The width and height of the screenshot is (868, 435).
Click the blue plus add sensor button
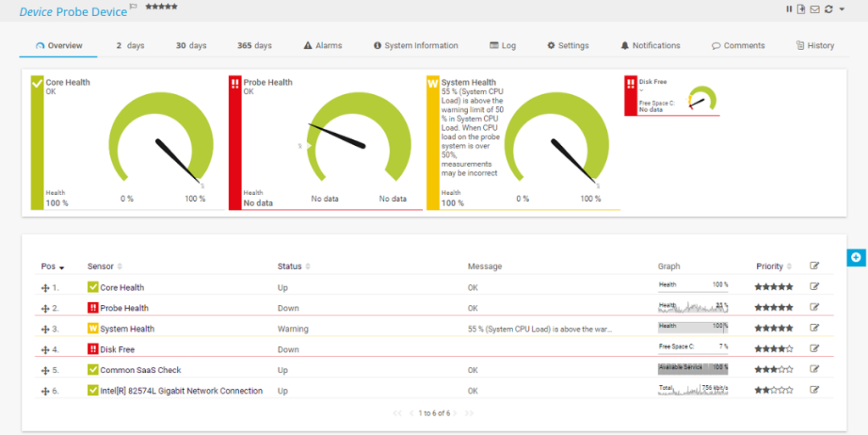click(x=856, y=257)
